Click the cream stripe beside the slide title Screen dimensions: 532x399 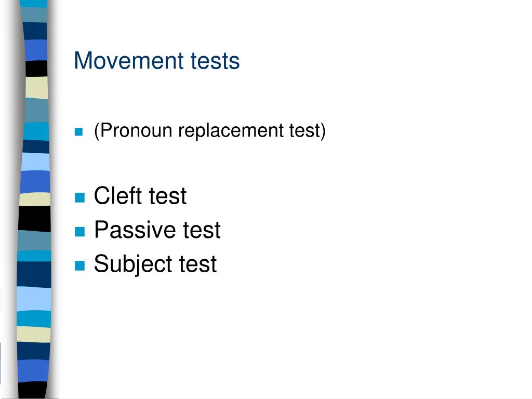click(x=37, y=88)
